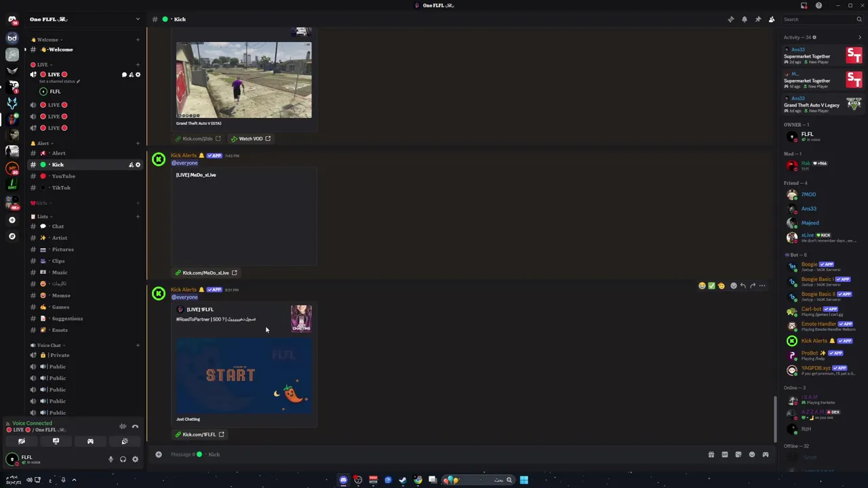React with the laughing emoji
The image size is (868, 488).
point(702,286)
